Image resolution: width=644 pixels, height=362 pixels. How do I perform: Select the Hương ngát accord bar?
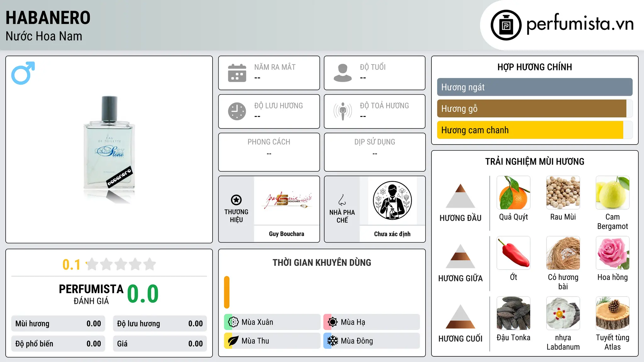[x=535, y=87]
